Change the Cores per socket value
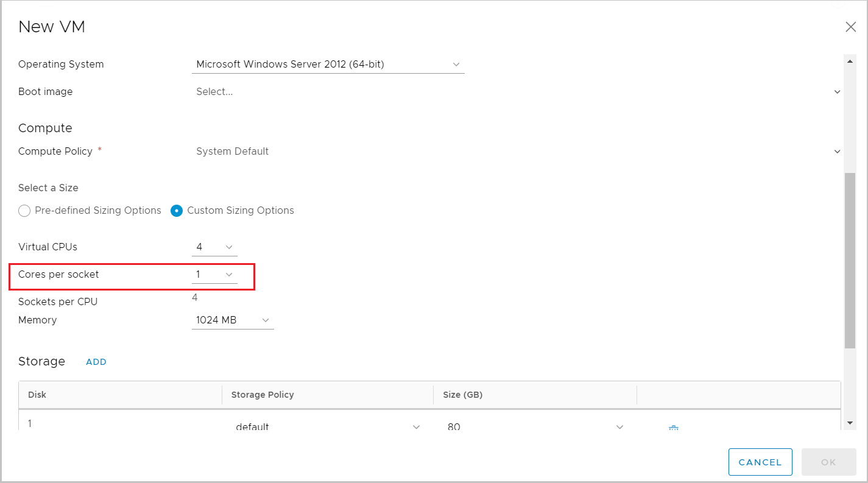This screenshot has width=868, height=483. click(x=214, y=275)
